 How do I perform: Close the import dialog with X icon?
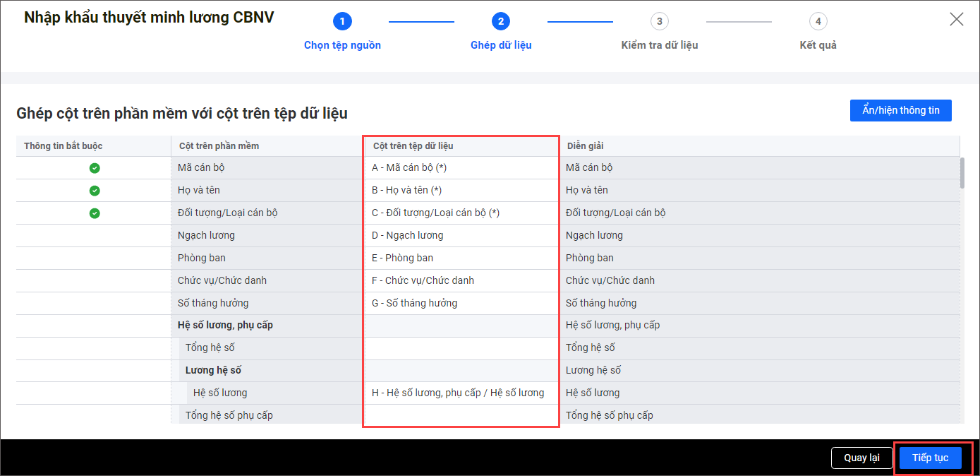tap(956, 19)
